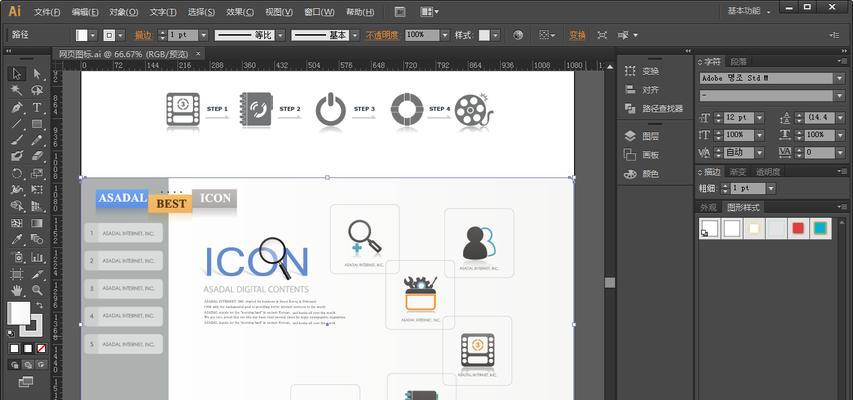
Task: Open stroke color dropdown in control bar
Action: (120, 35)
